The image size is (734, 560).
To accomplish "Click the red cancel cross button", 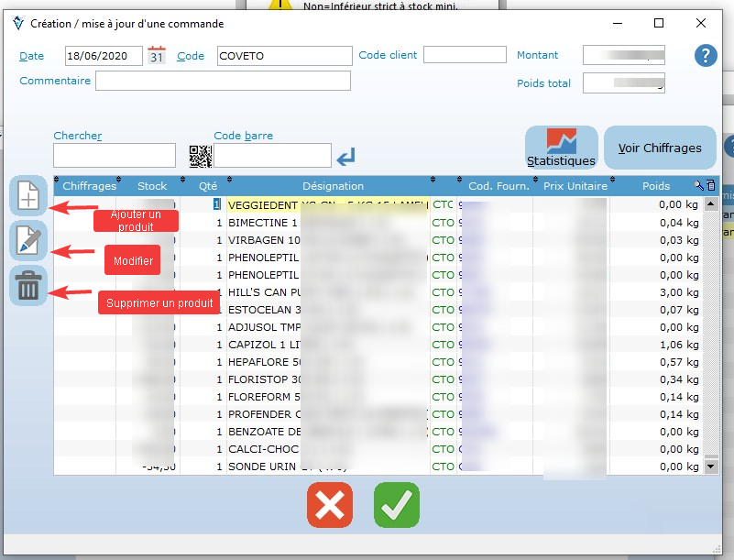I will point(330,505).
